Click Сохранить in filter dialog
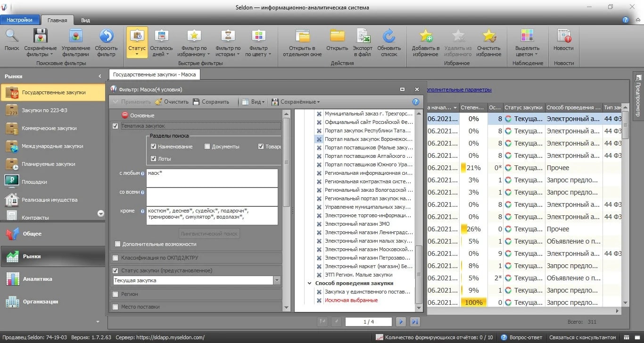 coord(211,102)
